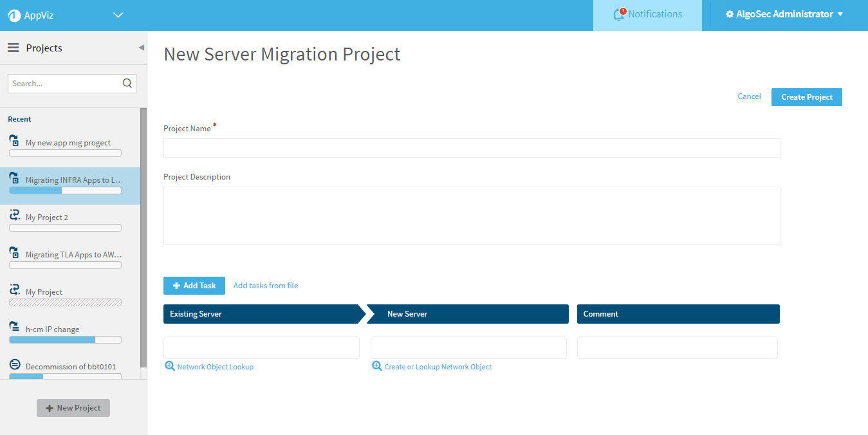The width and height of the screenshot is (868, 435).
Task: Open My new app mig progect
Action: pos(68,143)
